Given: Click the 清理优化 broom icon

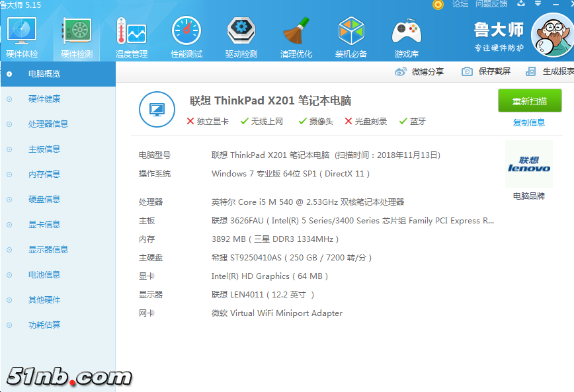Looking at the screenshot, I should click(x=296, y=37).
